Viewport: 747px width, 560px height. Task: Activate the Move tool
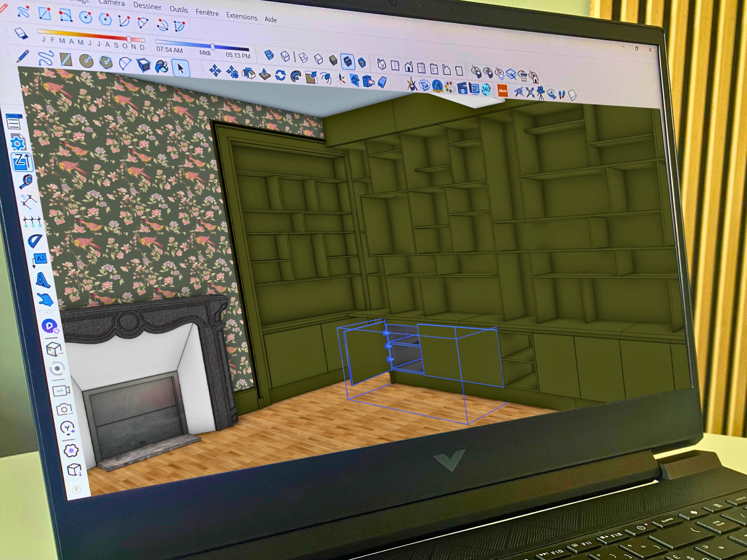pos(215,71)
